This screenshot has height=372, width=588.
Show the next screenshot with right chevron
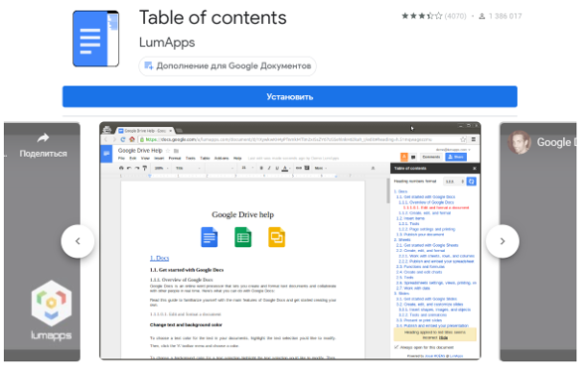503,241
